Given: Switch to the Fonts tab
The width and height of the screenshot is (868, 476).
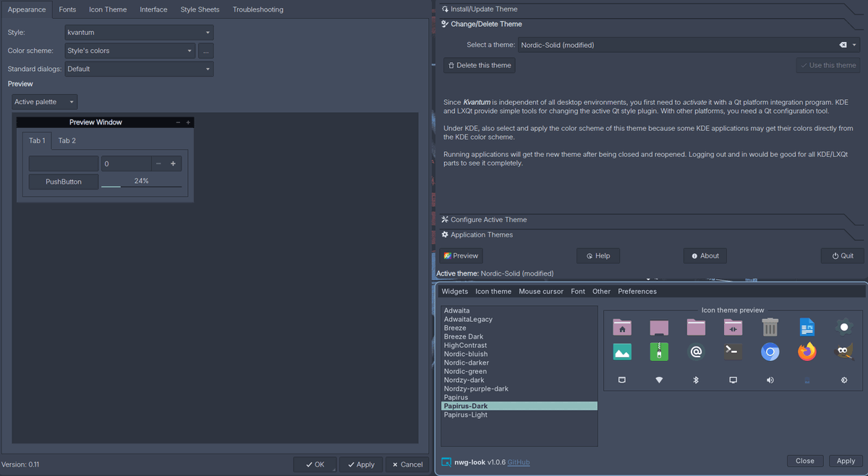Looking at the screenshot, I should [67, 9].
